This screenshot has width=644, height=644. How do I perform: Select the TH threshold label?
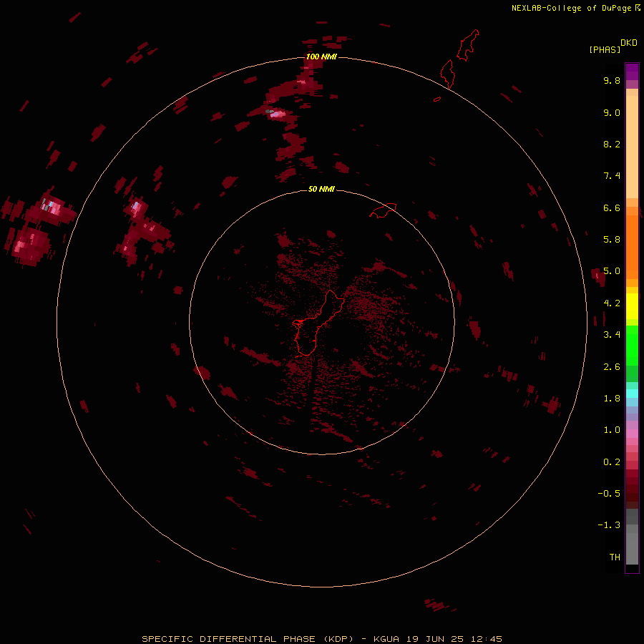pyautogui.click(x=615, y=557)
